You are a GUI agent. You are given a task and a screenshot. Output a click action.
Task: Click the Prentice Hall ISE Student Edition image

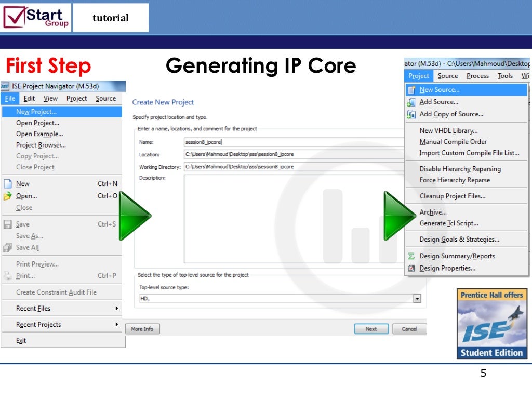click(x=492, y=323)
